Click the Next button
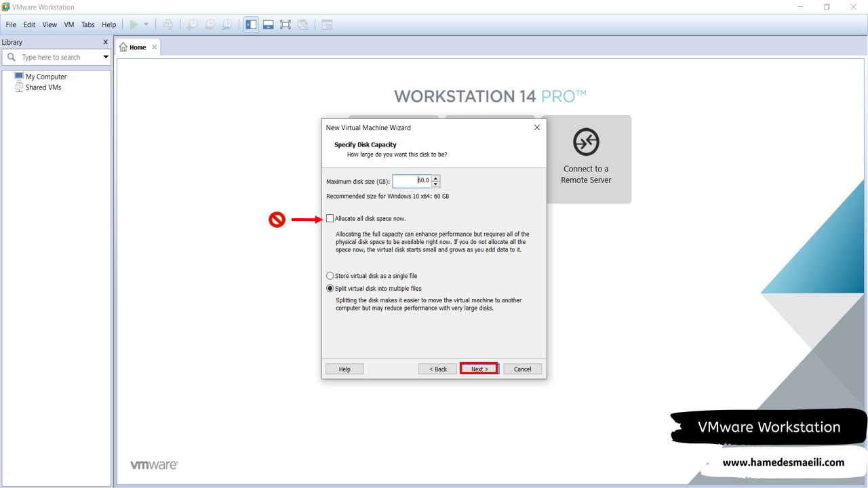This screenshot has width=868, height=488. pos(479,369)
